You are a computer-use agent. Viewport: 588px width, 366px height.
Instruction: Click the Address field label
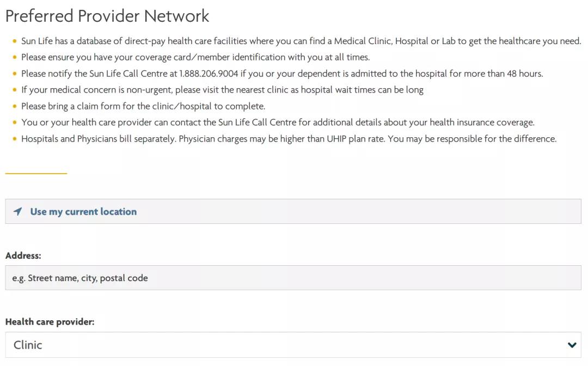click(23, 255)
